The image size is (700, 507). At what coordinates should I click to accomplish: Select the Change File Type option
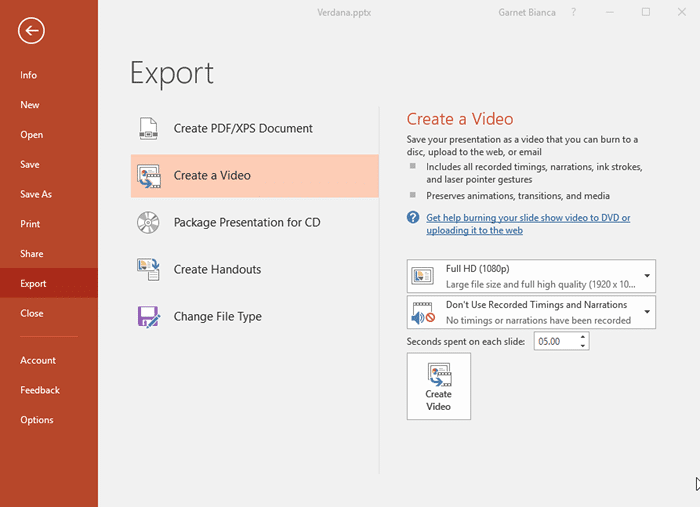[x=254, y=317]
